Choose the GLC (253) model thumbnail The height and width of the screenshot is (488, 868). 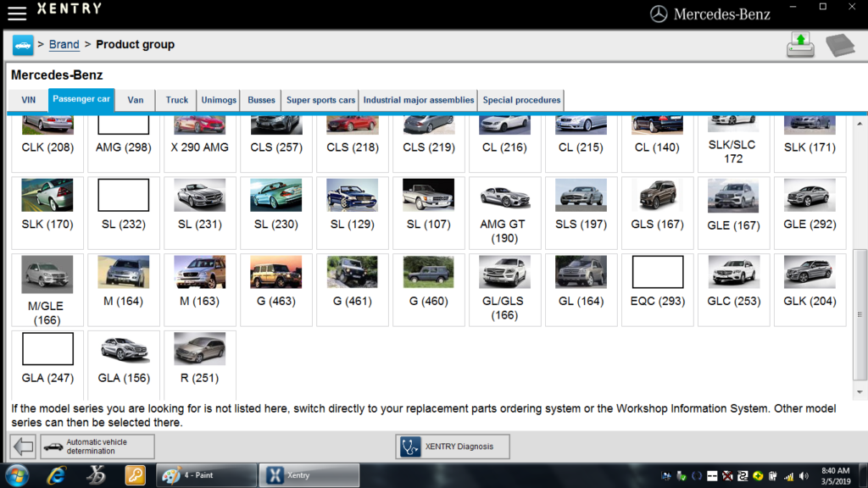(x=733, y=272)
